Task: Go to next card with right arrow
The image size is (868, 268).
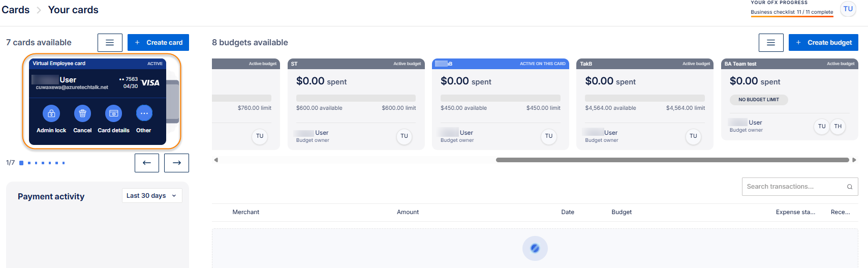Action: click(176, 163)
